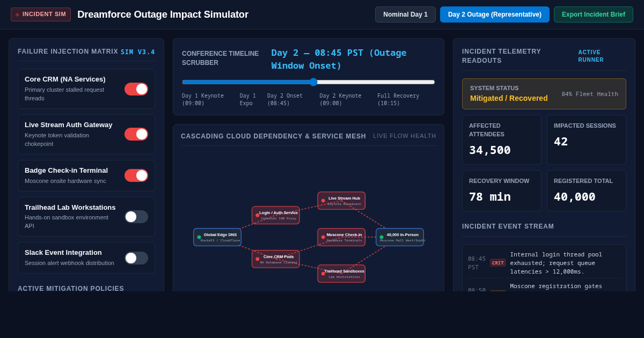Click the 08:45 internal login thread pool event
This screenshot has width=644, height=338.
tap(544, 263)
